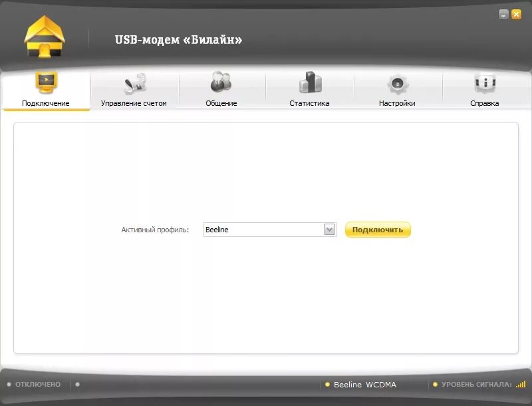Click the Beeline WCDMA network status
Viewport: 532px width, 406px height.
(x=365, y=385)
